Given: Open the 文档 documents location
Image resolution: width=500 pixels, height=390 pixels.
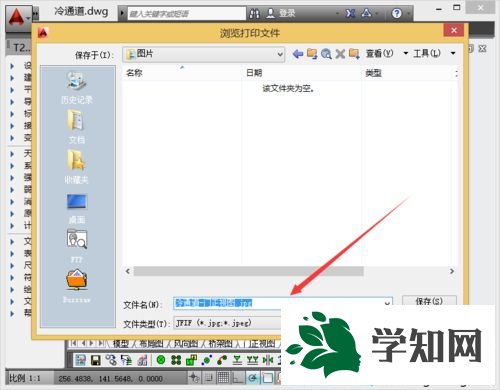Looking at the screenshot, I should coord(77,128).
